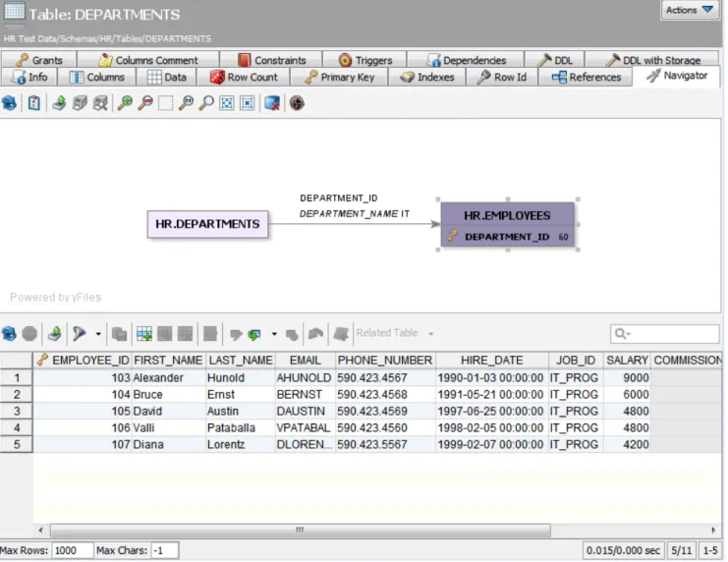The width and height of the screenshot is (728, 562).
Task: Print the navigator diagram
Action: (80, 102)
